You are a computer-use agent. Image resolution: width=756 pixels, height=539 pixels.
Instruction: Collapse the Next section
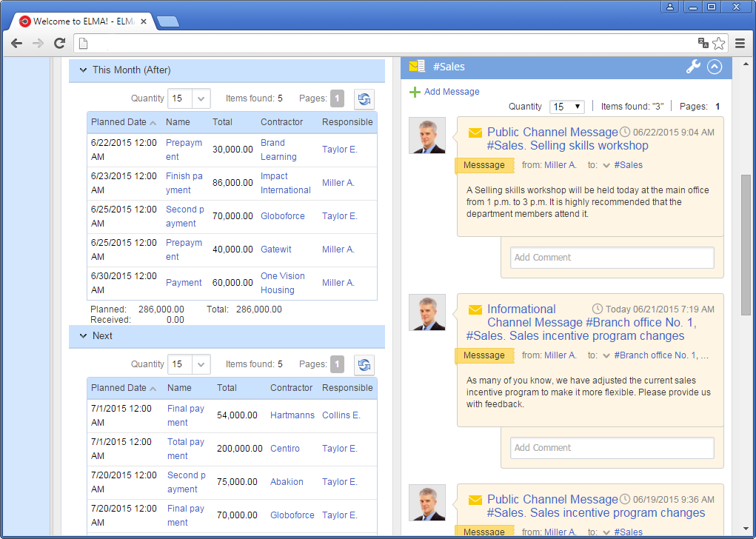83,336
